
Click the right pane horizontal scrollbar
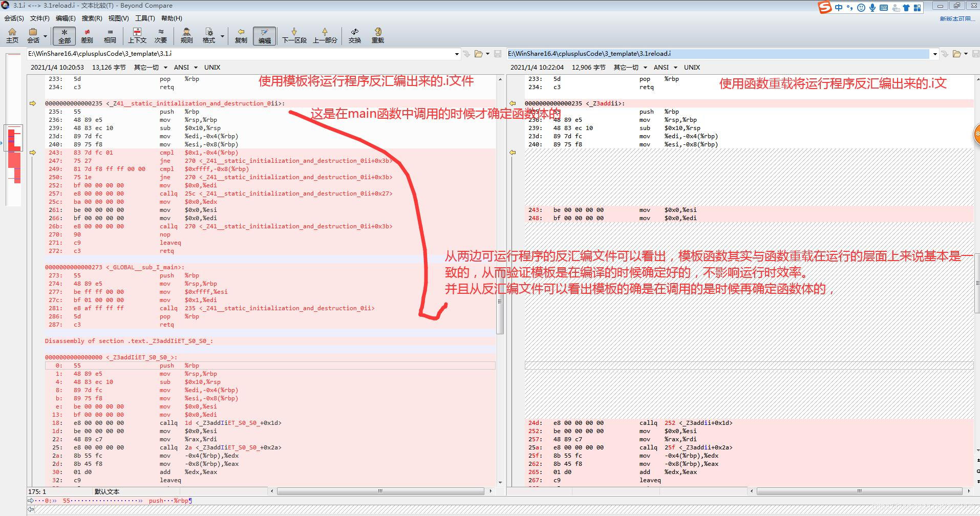[860, 491]
